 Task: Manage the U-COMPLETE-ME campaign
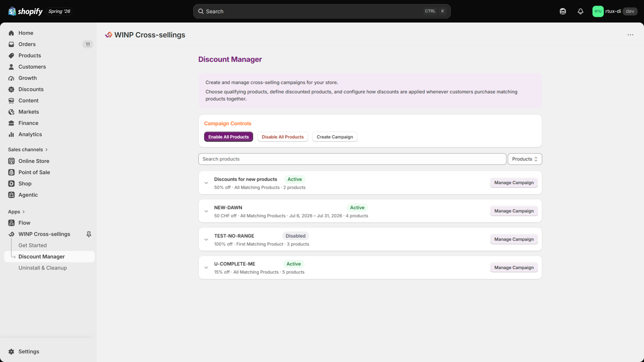pyautogui.click(x=514, y=267)
